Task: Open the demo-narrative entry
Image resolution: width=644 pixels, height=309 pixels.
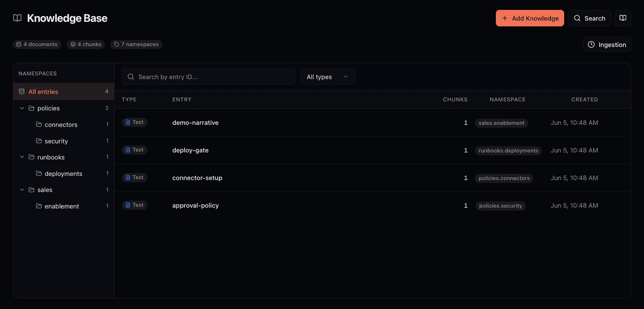Action: click(195, 122)
